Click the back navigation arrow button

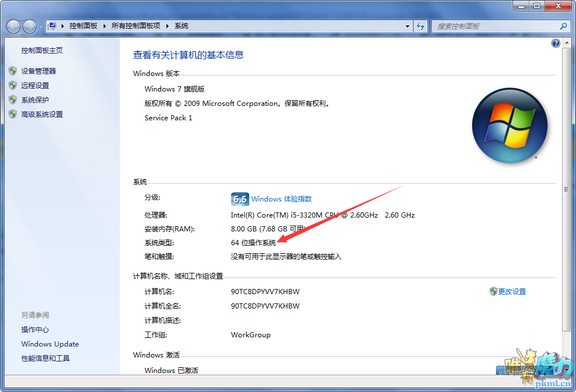[x=14, y=26]
